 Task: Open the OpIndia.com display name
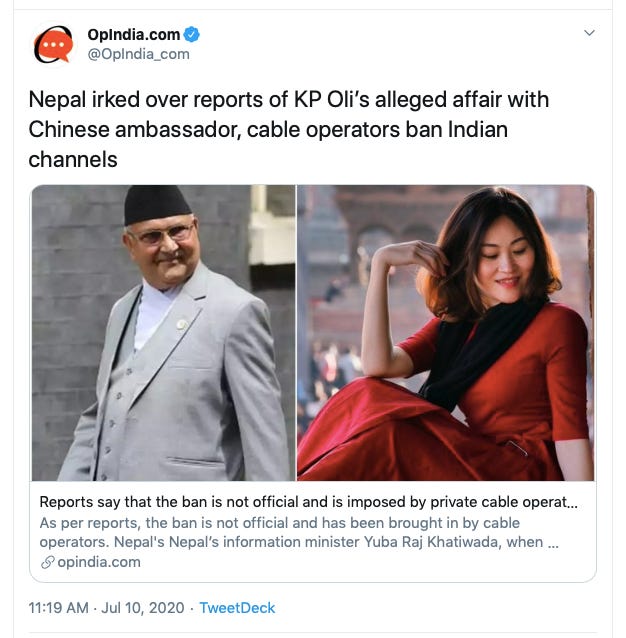pos(134,35)
